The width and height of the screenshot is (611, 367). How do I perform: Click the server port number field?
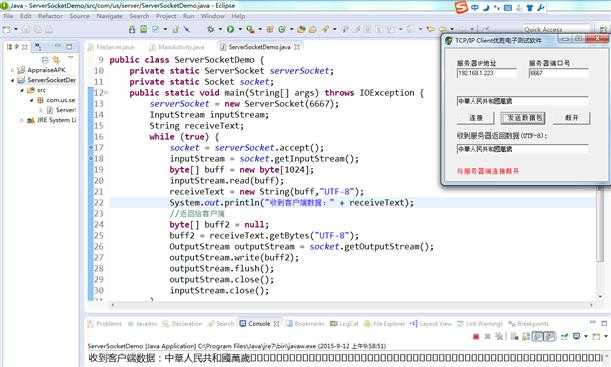tap(558, 73)
